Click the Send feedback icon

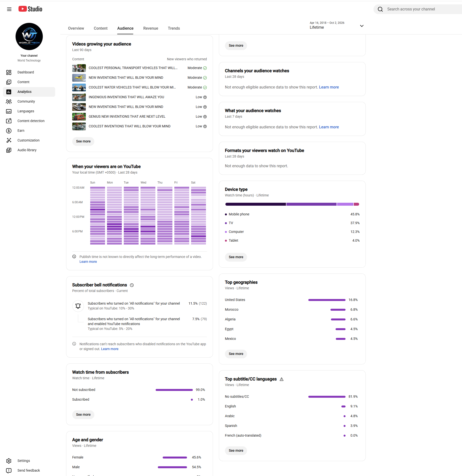tap(9, 470)
